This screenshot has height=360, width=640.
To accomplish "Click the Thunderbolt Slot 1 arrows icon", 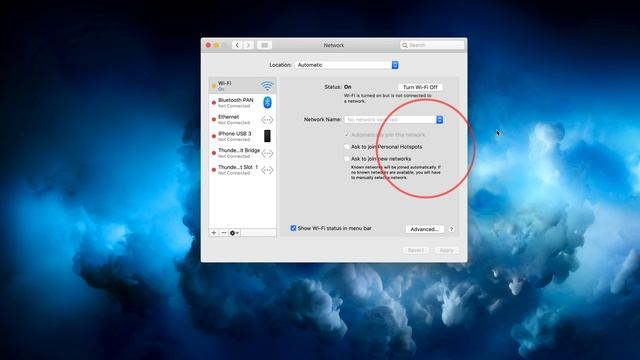I will tap(267, 170).
